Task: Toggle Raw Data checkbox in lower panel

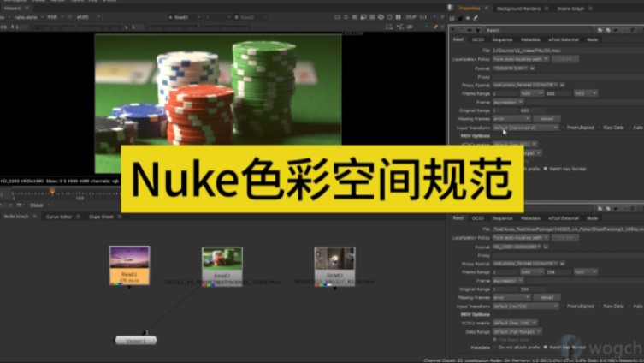Action: 600,306
